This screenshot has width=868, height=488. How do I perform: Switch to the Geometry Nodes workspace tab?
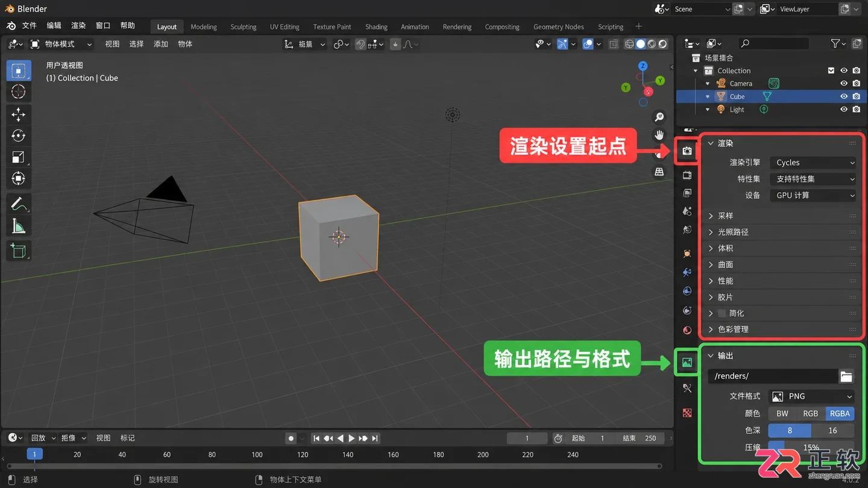[559, 27]
